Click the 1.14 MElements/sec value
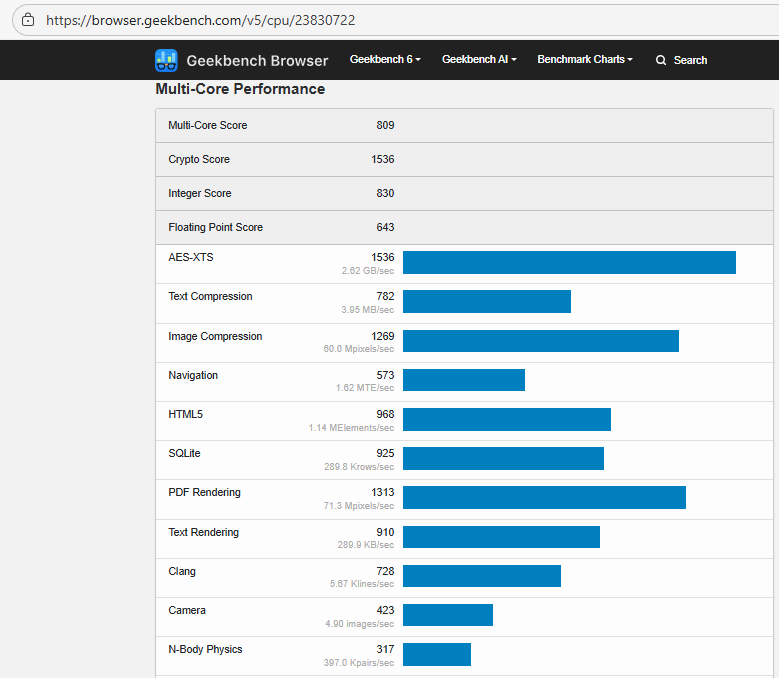Image resolution: width=779 pixels, height=678 pixels. [351, 428]
